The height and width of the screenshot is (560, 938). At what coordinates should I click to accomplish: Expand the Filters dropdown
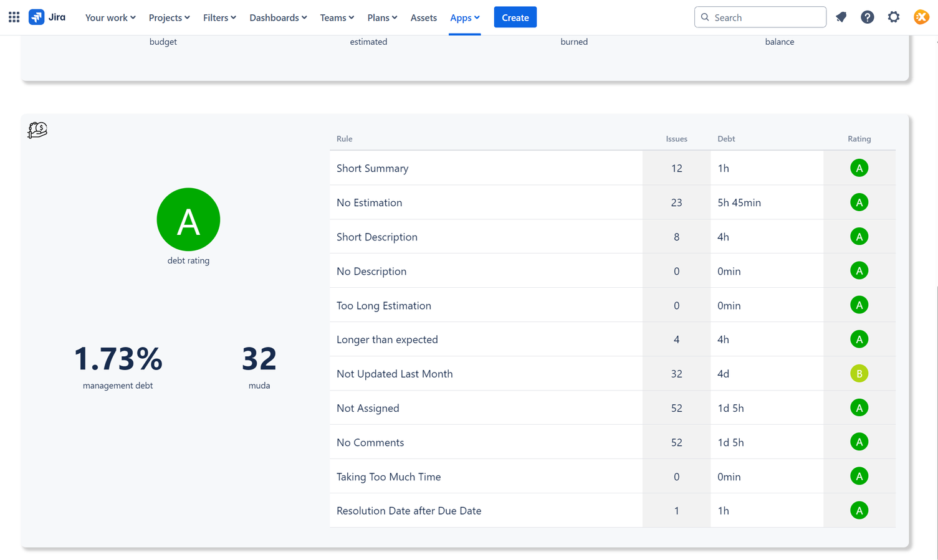coord(219,17)
